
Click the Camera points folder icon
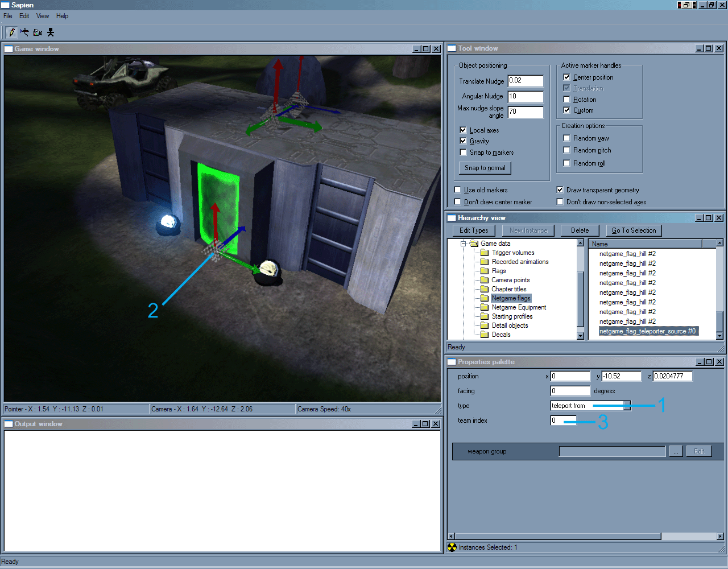pos(485,280)
